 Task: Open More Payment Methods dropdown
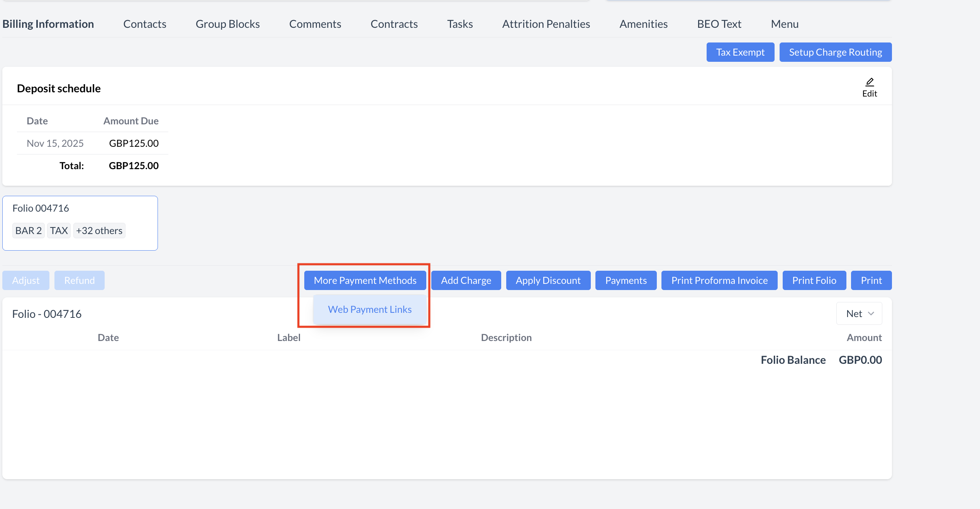click(x=365, y=280)
